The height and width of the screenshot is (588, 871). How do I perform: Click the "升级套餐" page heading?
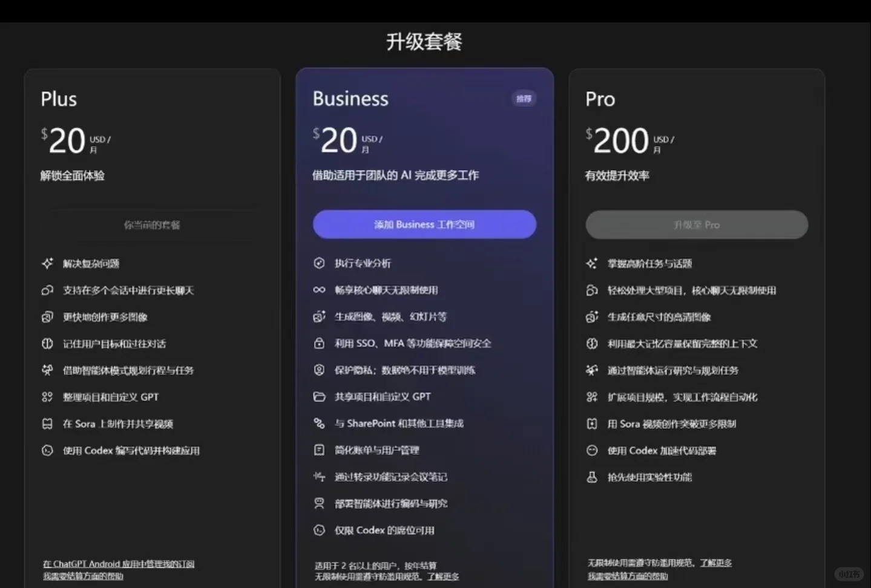point(424,42)
